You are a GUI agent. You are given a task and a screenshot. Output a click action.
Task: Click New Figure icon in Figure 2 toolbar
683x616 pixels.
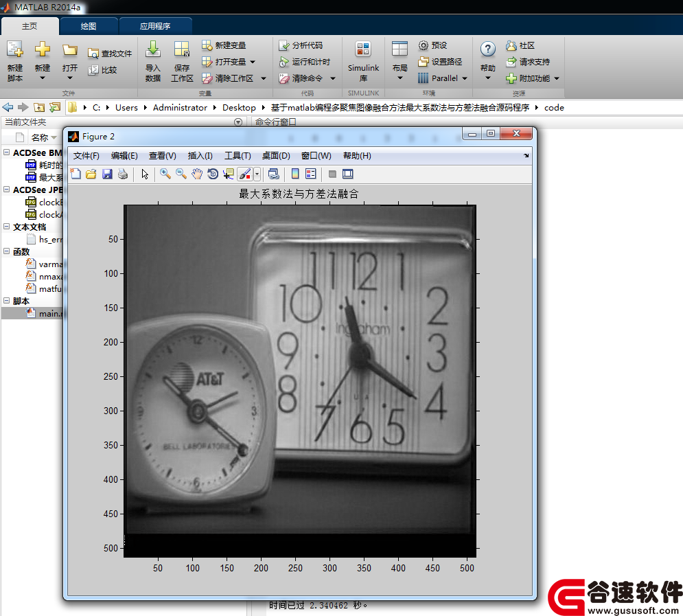[x=76, y=174]
